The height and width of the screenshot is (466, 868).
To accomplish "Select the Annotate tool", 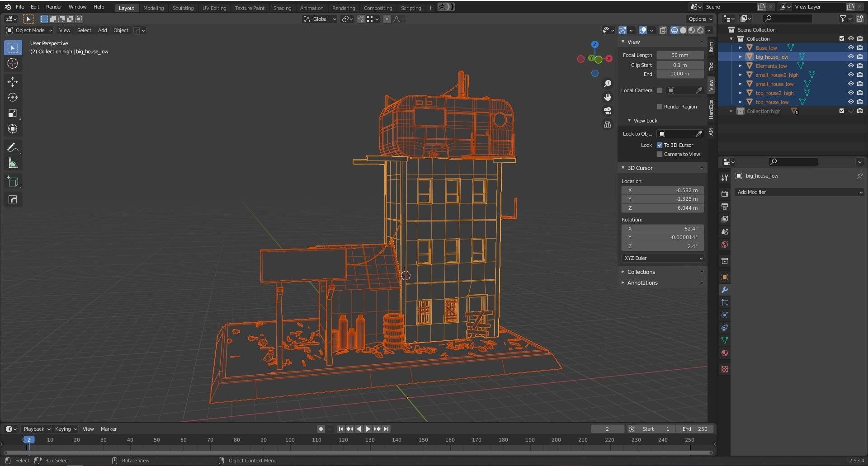I will [13, 147].
